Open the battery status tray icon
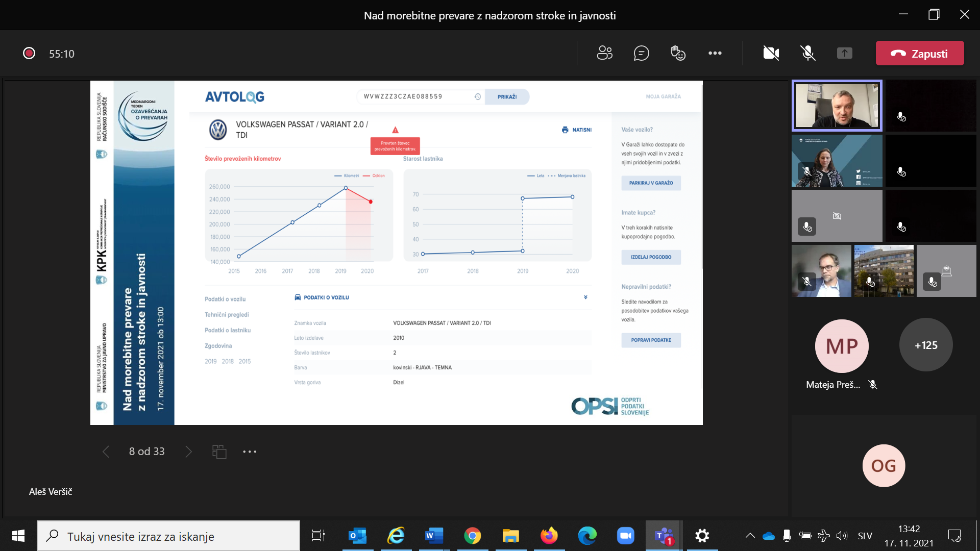Viewport: 980px width, 551px height. click(x=805, y=536)
